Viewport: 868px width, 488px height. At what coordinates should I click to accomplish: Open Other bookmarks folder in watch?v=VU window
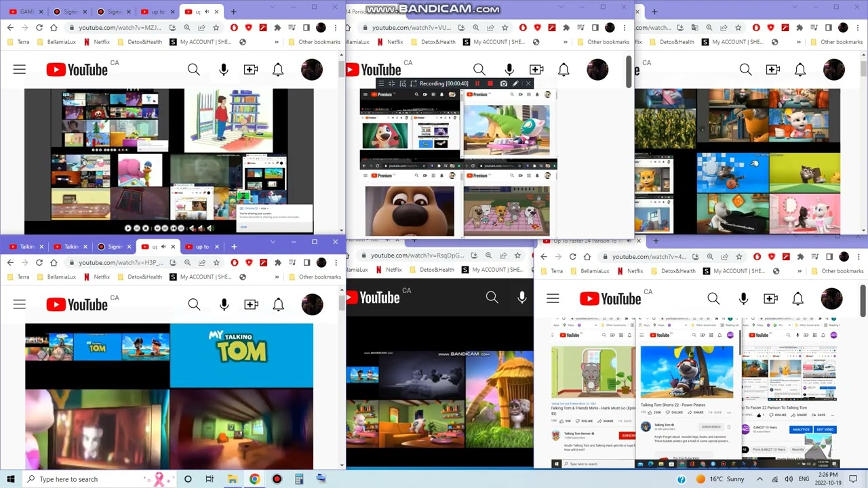pyautogui.click(x=602, y=42)
